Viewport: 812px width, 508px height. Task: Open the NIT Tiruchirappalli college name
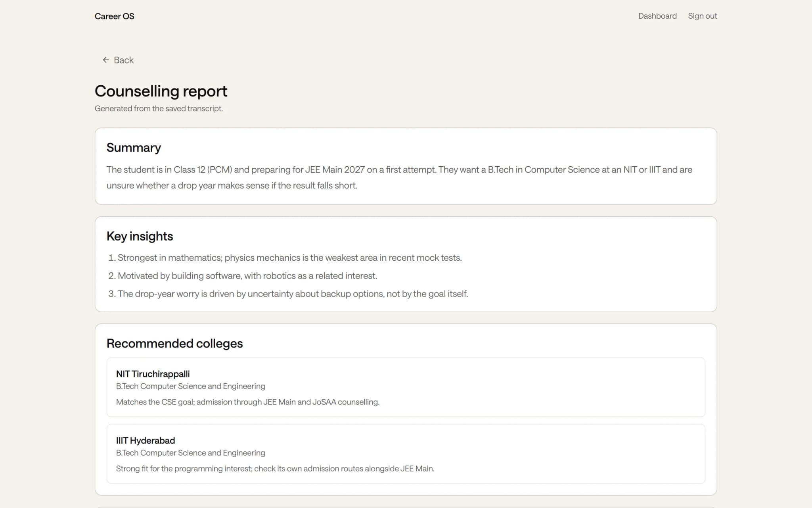[153, 374]
